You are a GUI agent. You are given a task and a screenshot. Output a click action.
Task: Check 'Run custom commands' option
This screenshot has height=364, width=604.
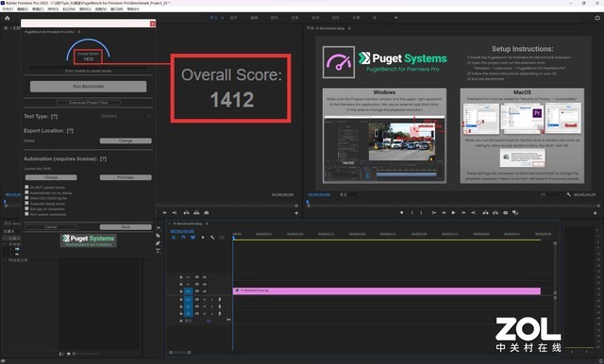click(26, 214)
